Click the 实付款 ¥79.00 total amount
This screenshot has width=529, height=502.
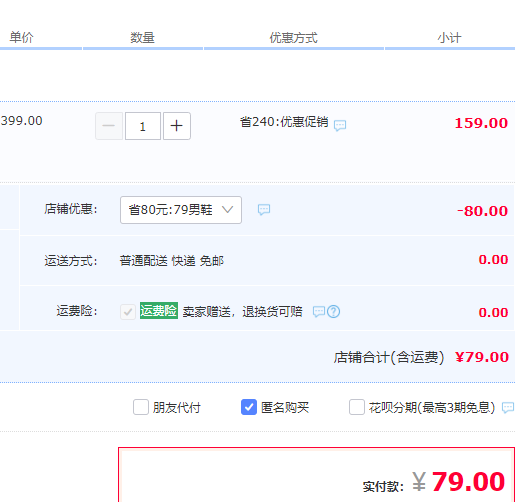tap(434, 482)
